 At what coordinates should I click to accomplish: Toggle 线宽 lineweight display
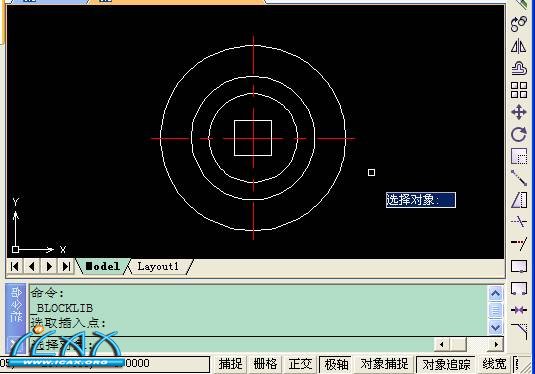[494, 364]
